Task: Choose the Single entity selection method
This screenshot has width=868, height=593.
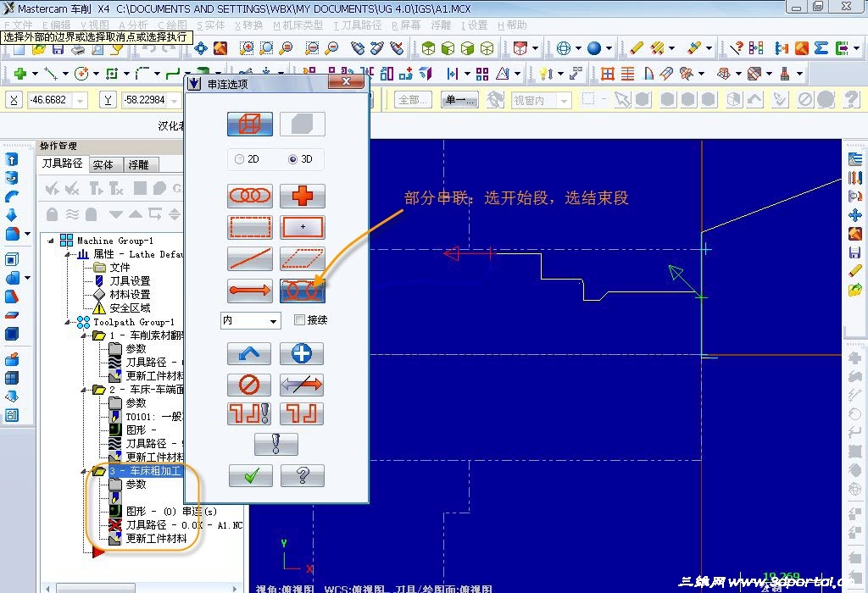Action: point(250,258)
